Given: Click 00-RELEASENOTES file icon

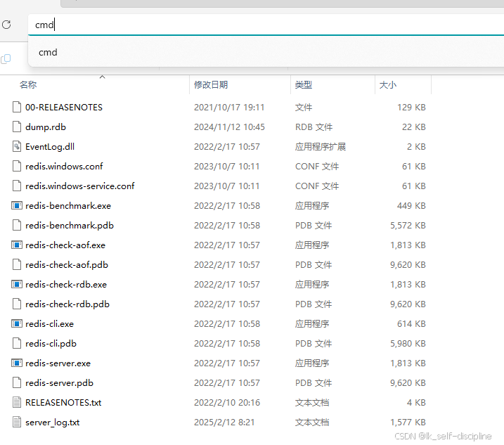Looking at the screenshot, I should point(17,107).
